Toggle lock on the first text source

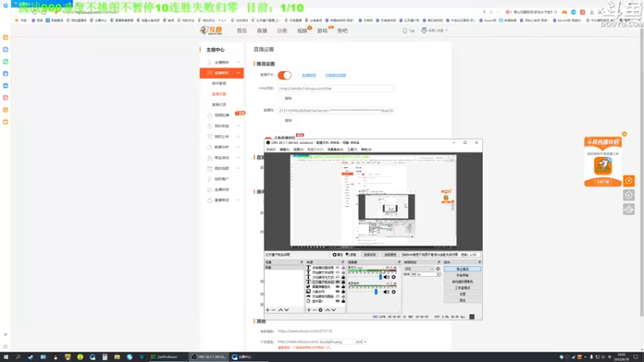[x=344, y=268]
